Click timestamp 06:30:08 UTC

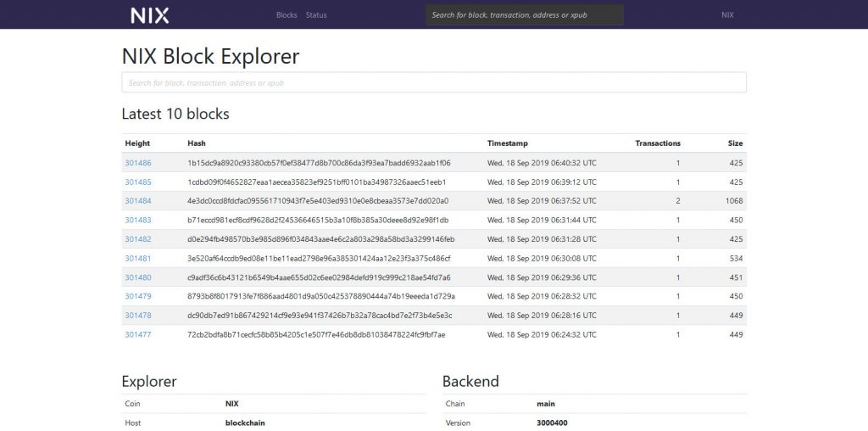click(542, 259)
